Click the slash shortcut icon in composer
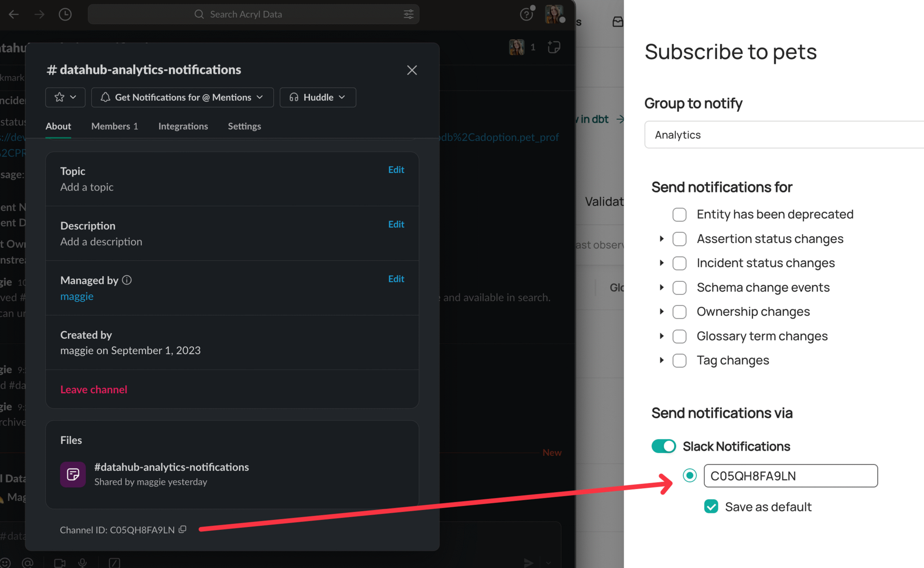Viewport: 924px width, 568px height. pyautogui.click(x=114, y=563)
